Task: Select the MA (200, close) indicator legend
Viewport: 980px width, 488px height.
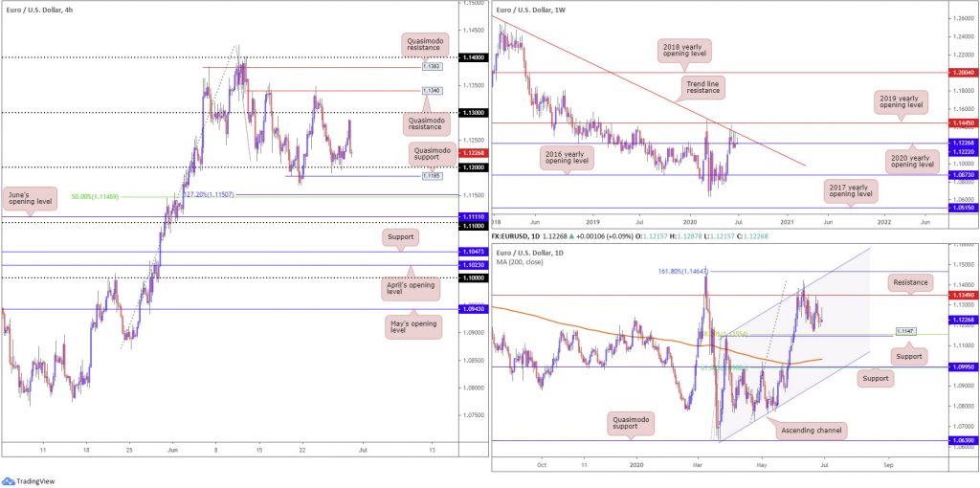Action: (x=519, y=262)
